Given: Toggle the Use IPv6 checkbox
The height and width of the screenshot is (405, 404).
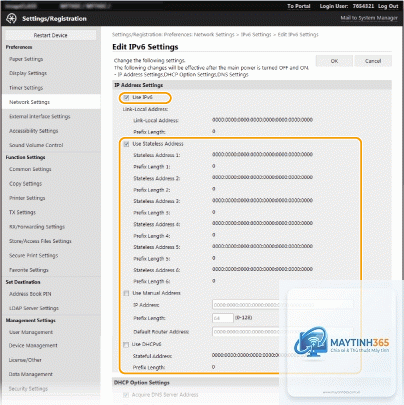Looking at the screenshot, I should tap(126, 98).
